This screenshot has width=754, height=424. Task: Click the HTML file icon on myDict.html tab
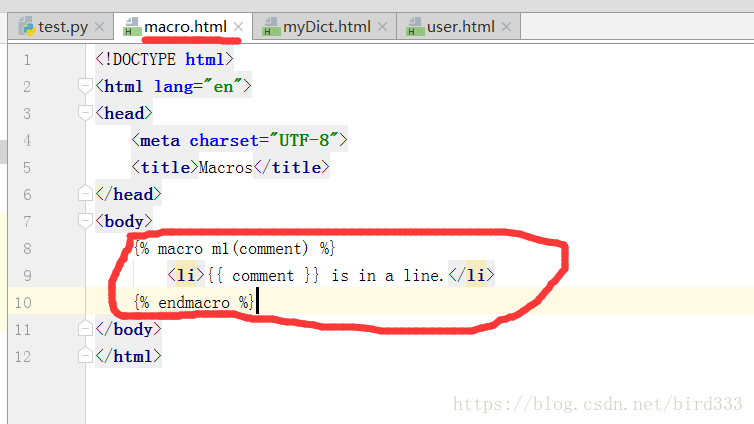pyautogui.click(x=270, y=26)
